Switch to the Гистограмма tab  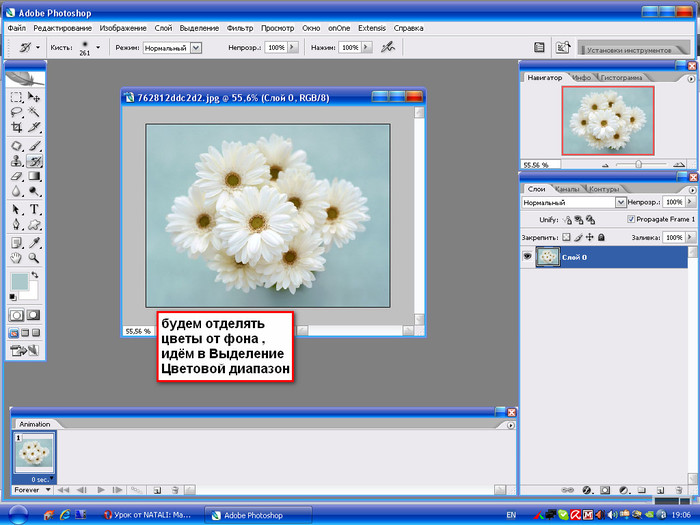pos(621,77)
